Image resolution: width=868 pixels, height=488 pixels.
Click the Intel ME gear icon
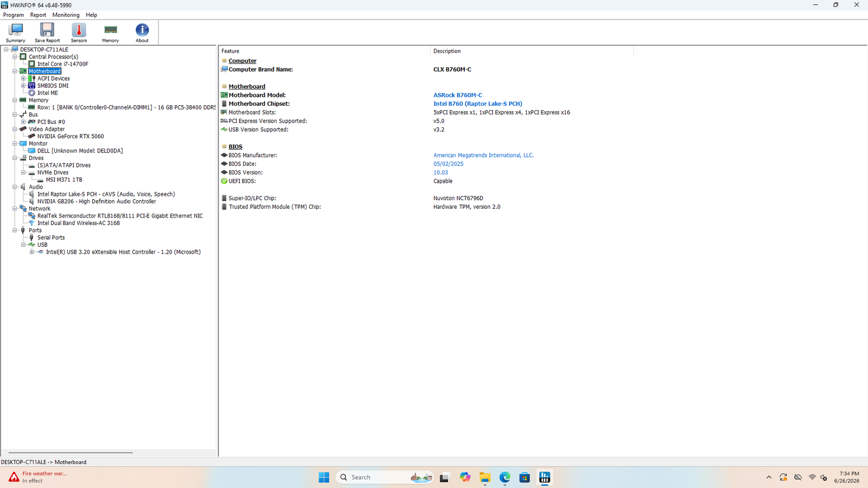32,93
